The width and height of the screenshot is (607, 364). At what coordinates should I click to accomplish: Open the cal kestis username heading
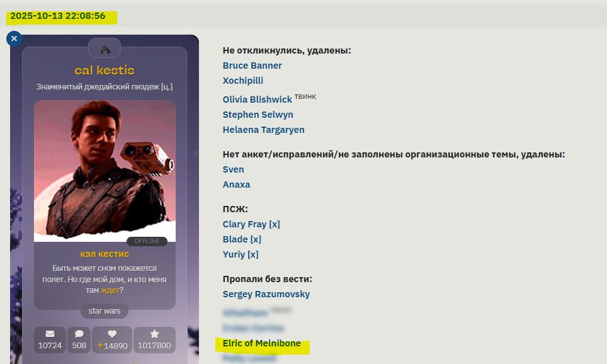tap(105, 70)
